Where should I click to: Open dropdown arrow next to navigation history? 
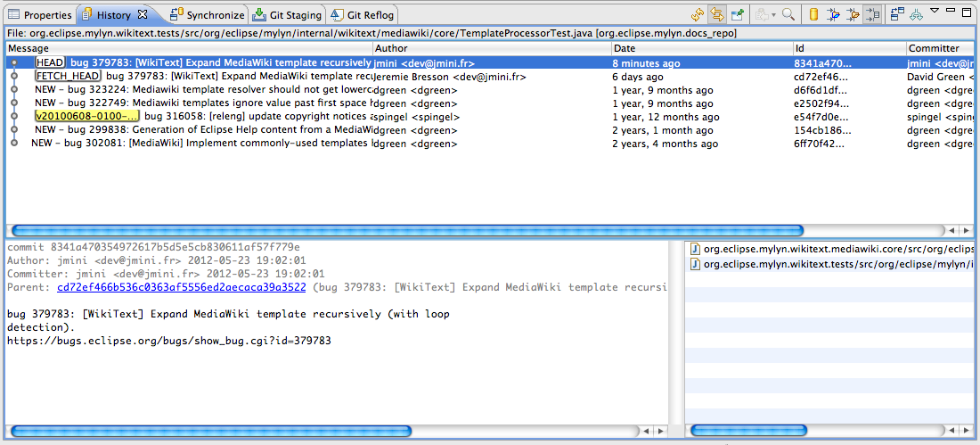(773, 14)
